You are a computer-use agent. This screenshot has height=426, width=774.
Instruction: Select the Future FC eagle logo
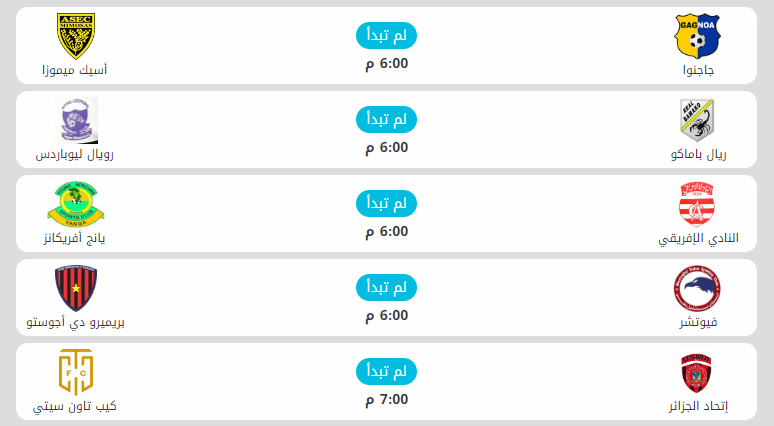[x=697, y=288]
